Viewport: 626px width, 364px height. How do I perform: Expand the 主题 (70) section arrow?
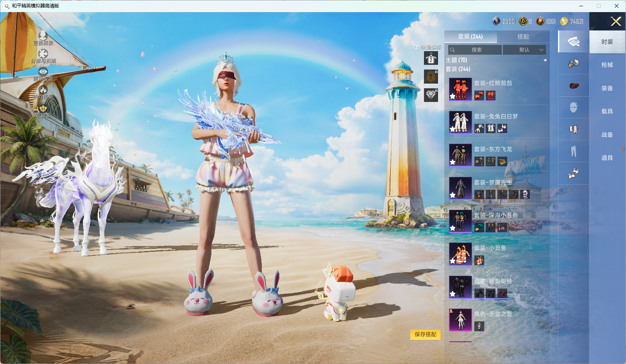pyautogui.click(x=545, y=61)
